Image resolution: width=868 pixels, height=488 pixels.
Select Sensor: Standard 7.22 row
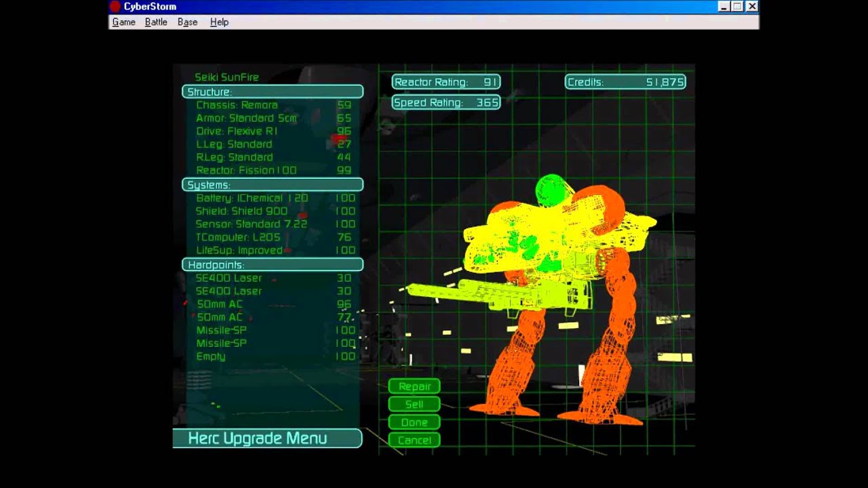coord(275,224)
